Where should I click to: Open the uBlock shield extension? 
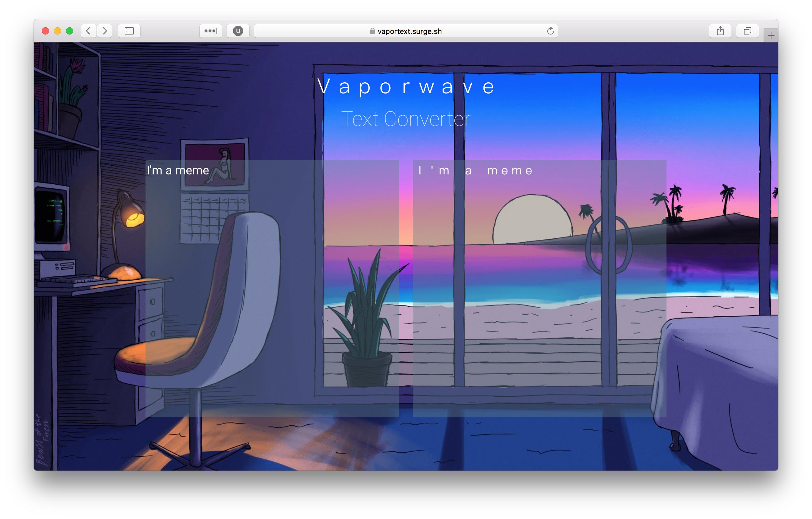[x=238, y=31]
